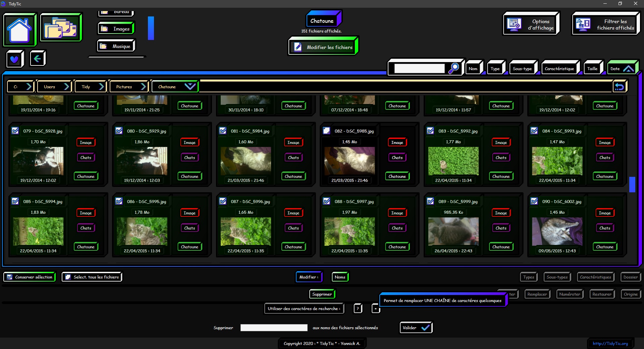Click the greyed Dossier button

coord(631,277)
